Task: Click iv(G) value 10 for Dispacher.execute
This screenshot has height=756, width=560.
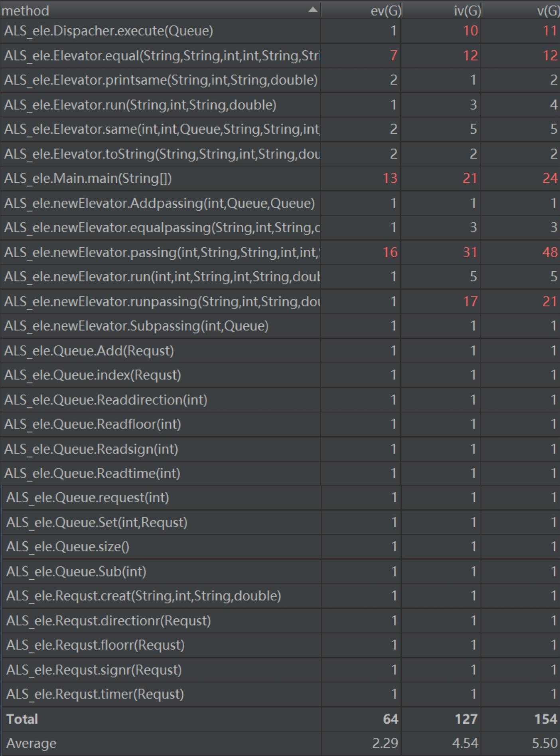Action: point(470,31)
